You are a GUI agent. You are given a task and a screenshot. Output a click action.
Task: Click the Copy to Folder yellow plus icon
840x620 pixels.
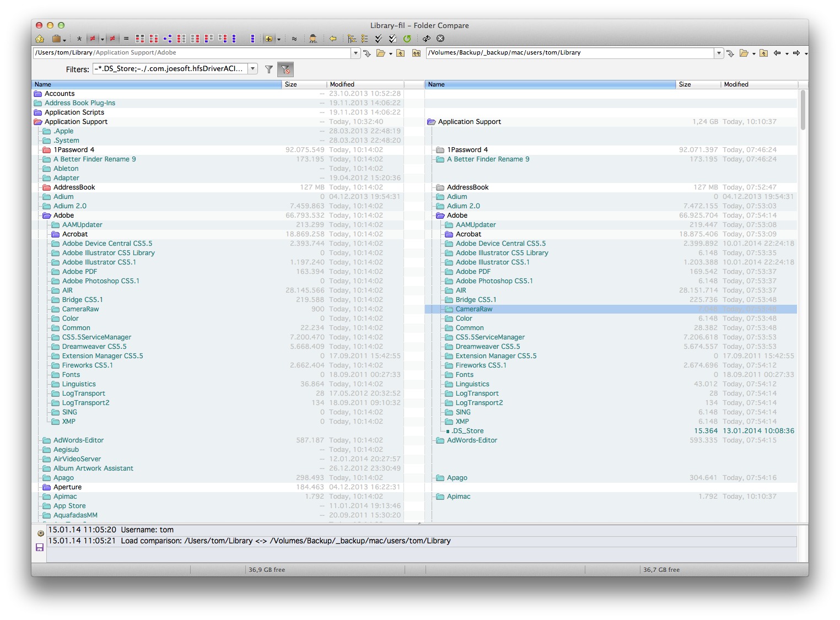pos(268,39)
